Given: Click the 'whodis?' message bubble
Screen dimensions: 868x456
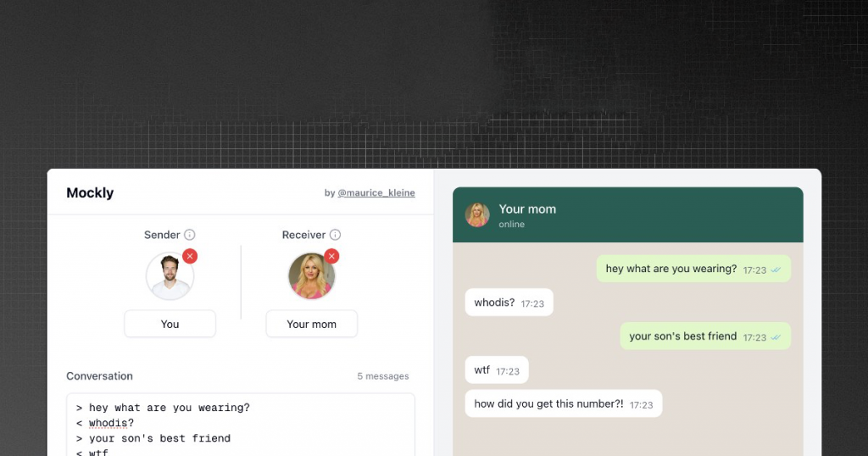Looking at the screenshot, I should [x=509, y=303].
